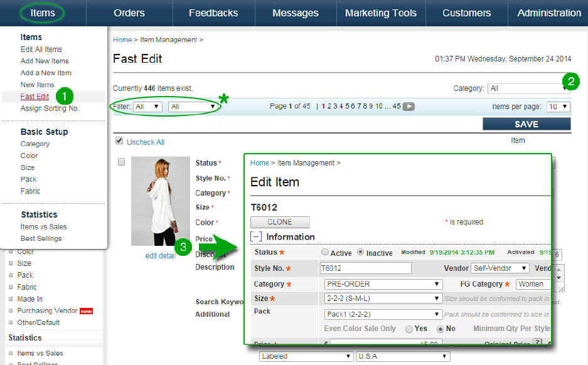The image size is (588, 365).
Task: Open the U.S.A dropdown
Action: 403,356
